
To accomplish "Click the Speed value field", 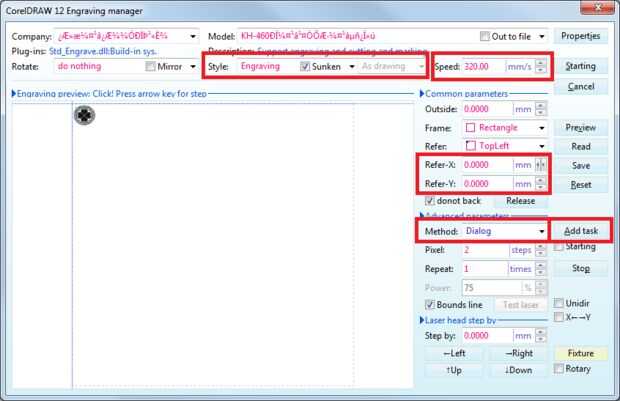I will coord(483,66).
